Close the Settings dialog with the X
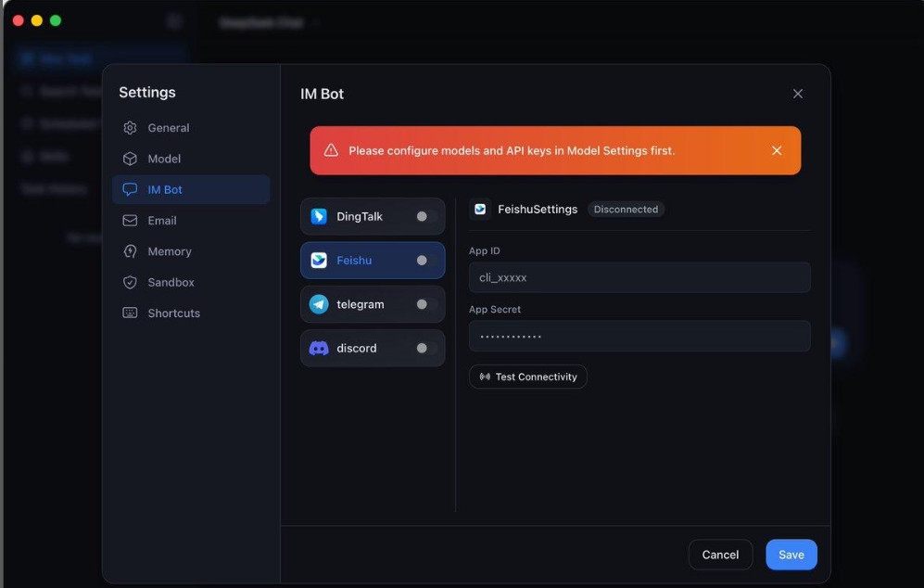The image size is (924, 588). [798, 94]
